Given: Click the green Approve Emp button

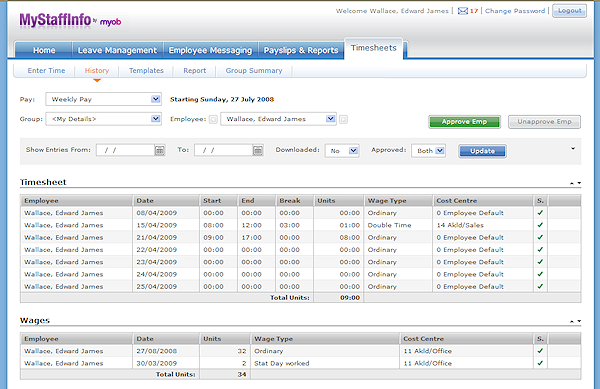Looking at the screenshot, I should tap(464, 122).
